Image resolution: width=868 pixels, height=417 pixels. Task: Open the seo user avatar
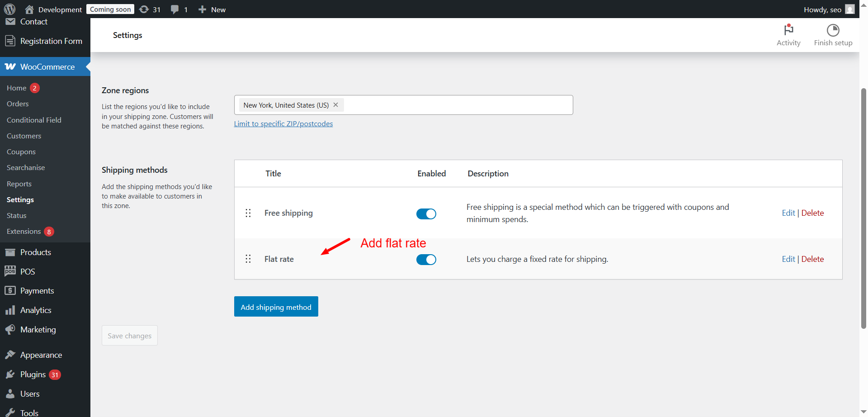(850, 9)
